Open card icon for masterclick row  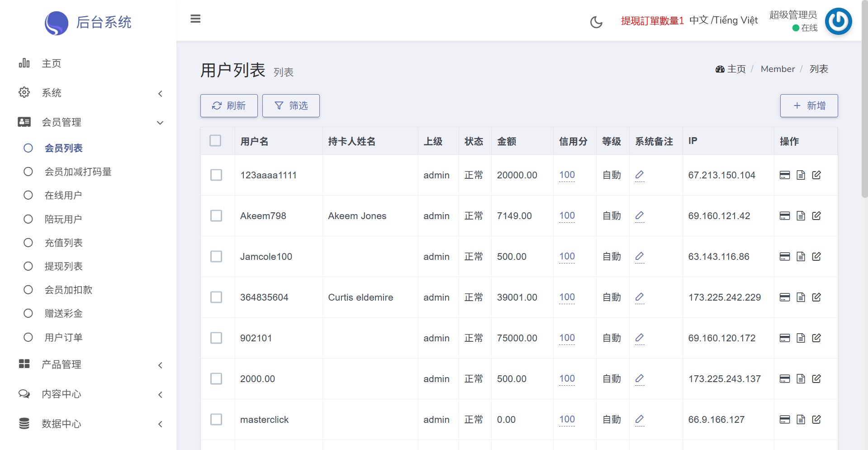click(x=785, y=420)
